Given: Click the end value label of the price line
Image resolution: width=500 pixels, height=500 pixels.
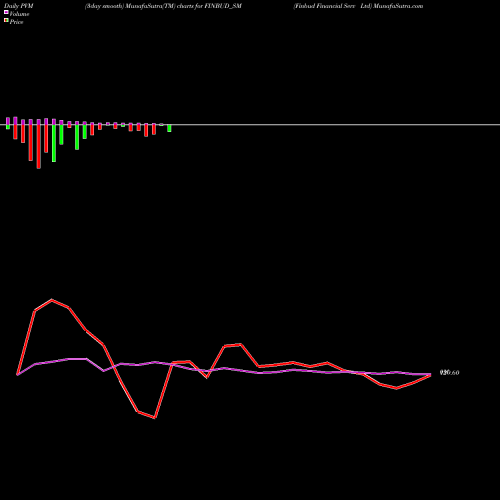Looking at the screenshot, I should pos(450,373).
